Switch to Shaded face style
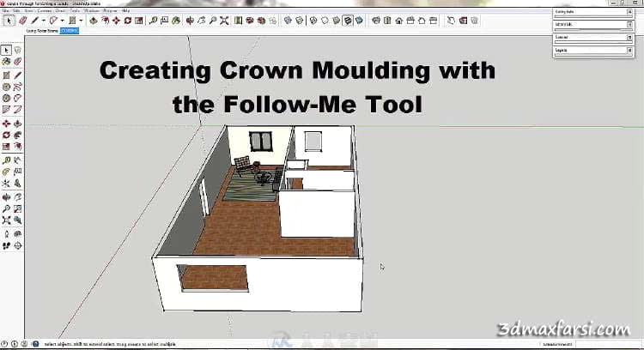 tap(337, 20)
